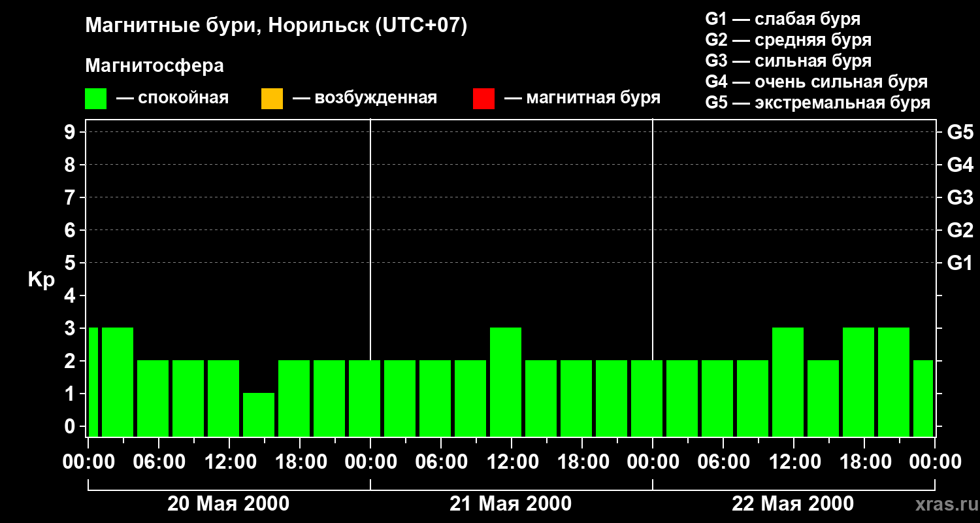Viewport: 980px width, 523px height.
Task: Click the «— возбужденная» legend label
Action: coord(365,98)
